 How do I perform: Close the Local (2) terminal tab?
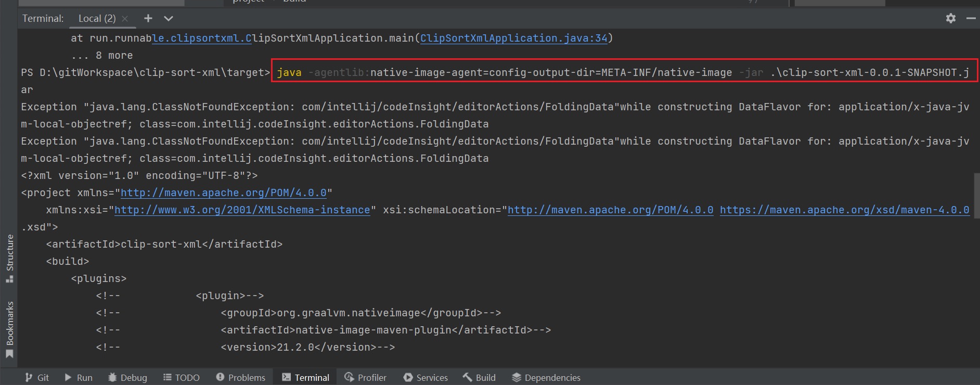point(125,19)
